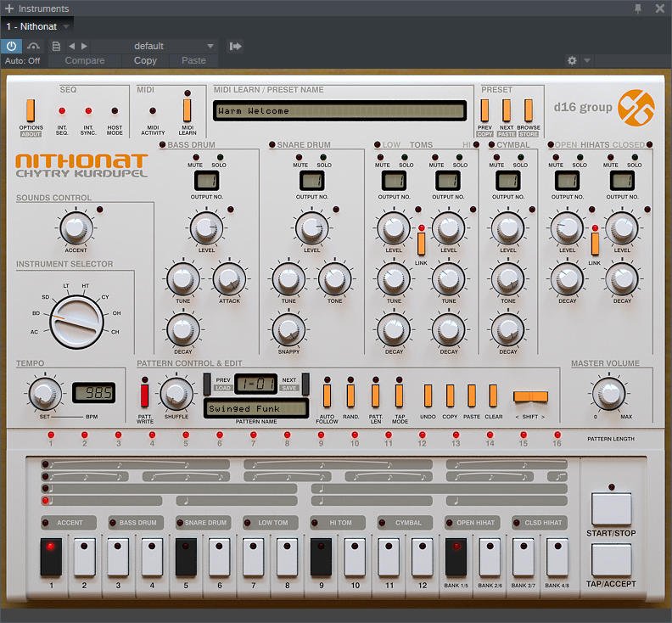Click the Swinged Funk pattern name field

(256, 408)
